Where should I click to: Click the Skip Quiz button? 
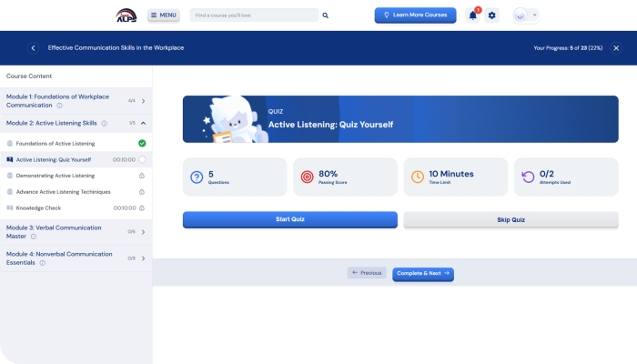tap(511, 220)
